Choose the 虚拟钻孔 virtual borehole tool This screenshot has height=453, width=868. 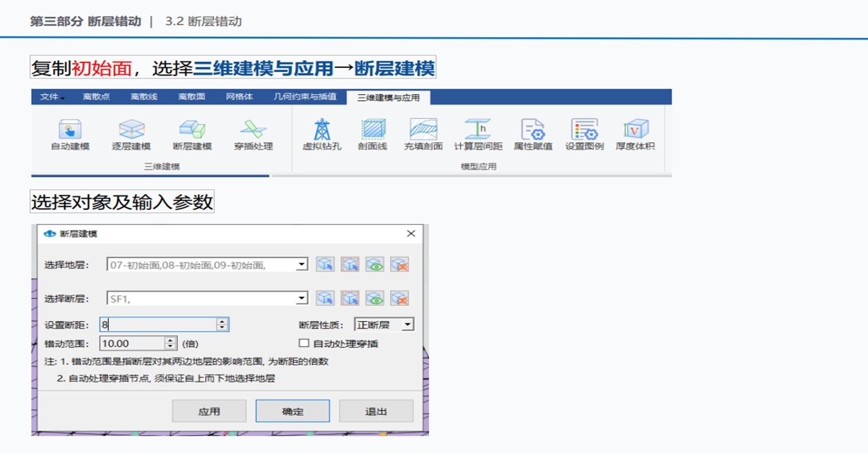(322, 135)
